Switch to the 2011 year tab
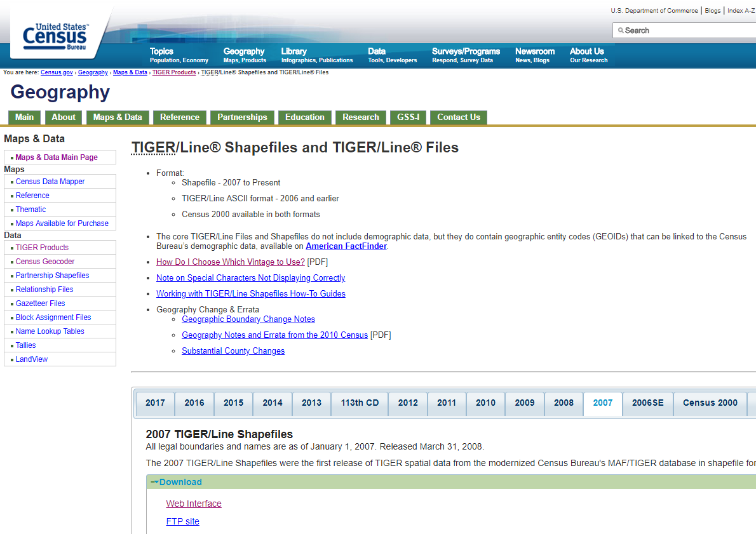The height and width of the screenshot is (534, 756). coord(447,403)
